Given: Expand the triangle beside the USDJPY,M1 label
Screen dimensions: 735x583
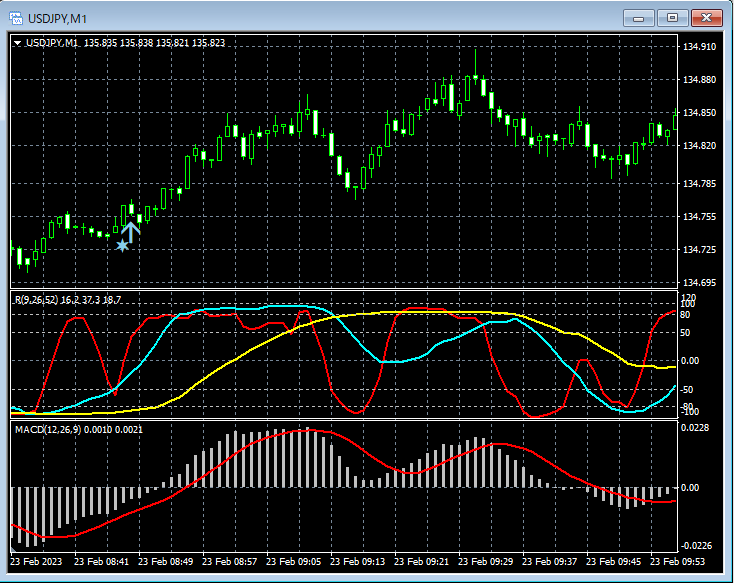Looking at the screenshot, I should coord(18,43).
